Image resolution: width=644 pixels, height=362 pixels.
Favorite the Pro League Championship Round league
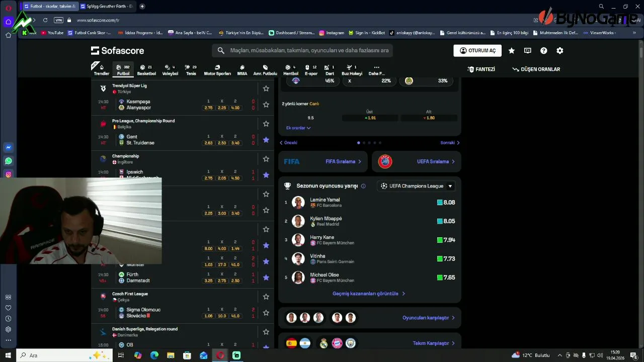coord(266,124)
